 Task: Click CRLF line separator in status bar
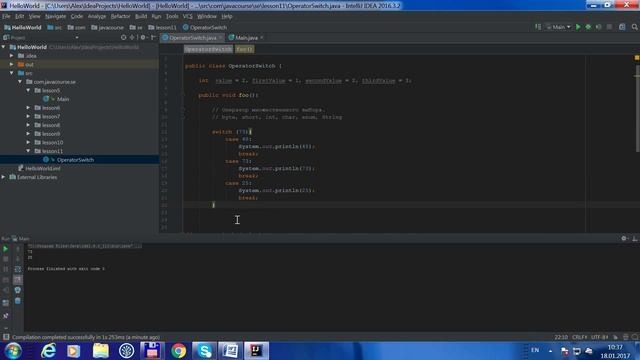(x=580, y=337)
